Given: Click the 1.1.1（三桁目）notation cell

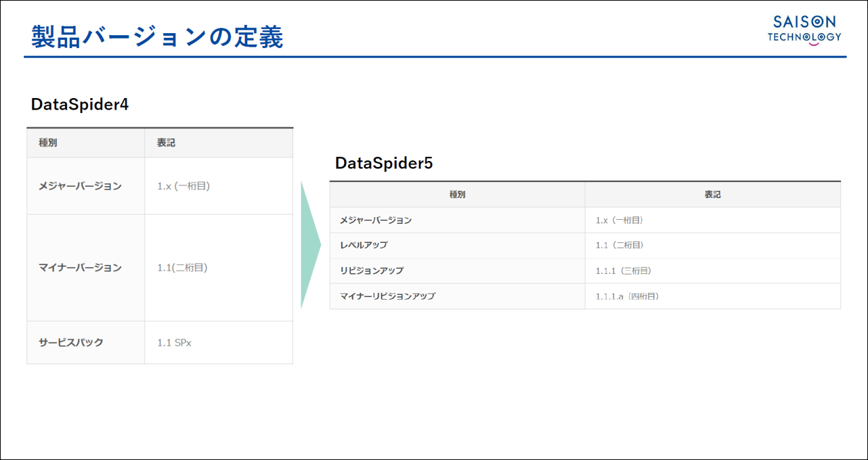Looking at the screenshot, I should 623,271.
